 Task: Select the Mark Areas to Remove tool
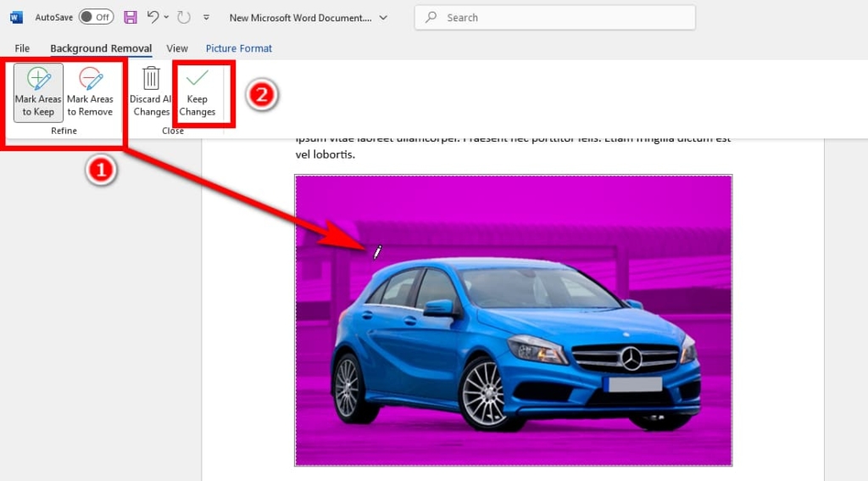(90, 92)
